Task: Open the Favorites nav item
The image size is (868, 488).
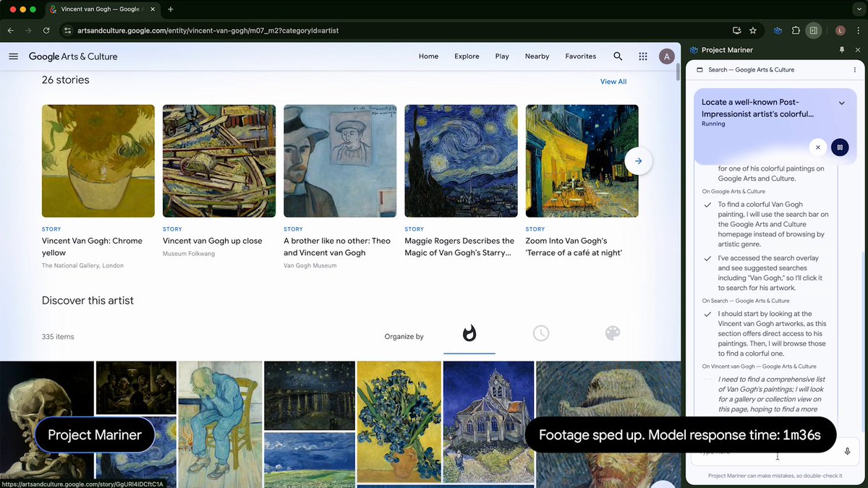Action: (x=581, y=56)
